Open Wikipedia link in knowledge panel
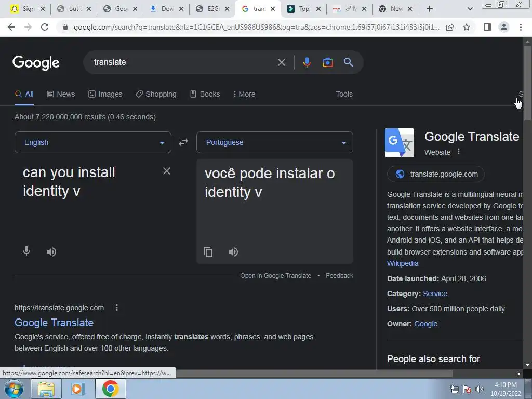This screenshot has width=532, height=399. pyautogui.click(x=403, y=263)
